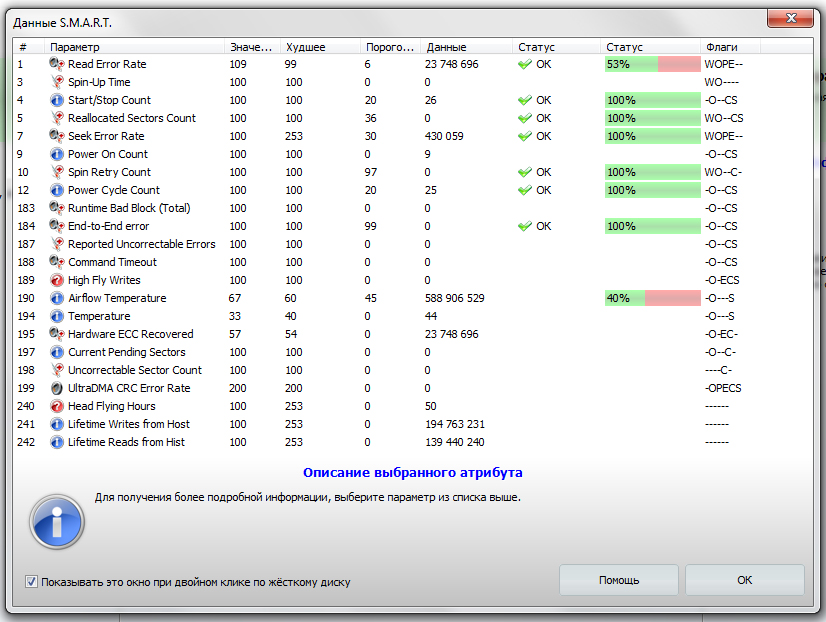This screenshot has width=826, height=622.
Task: Click the first Статус column header
Action: pyautogui.click(x=556, y=47)
